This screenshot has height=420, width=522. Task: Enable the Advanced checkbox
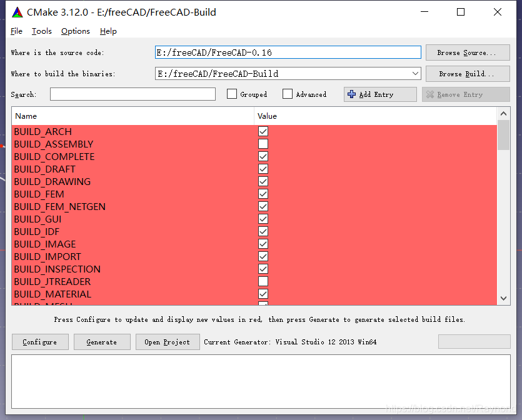[x=288, y=94]
